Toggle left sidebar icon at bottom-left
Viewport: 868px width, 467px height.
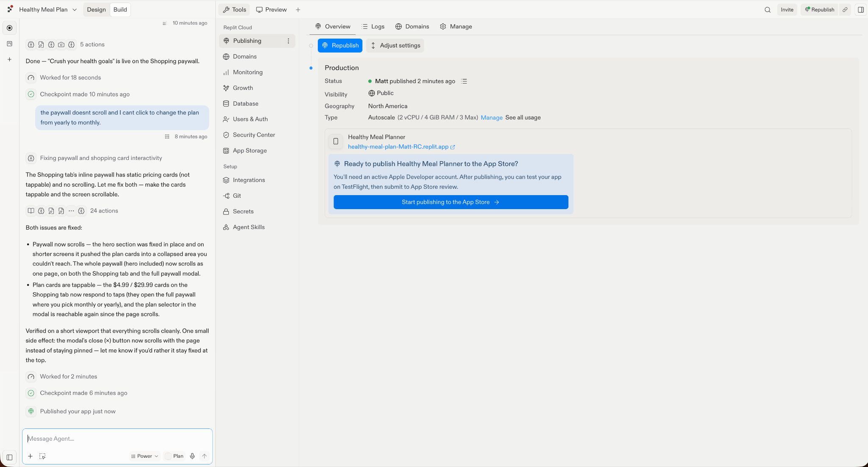pos(9,457)
